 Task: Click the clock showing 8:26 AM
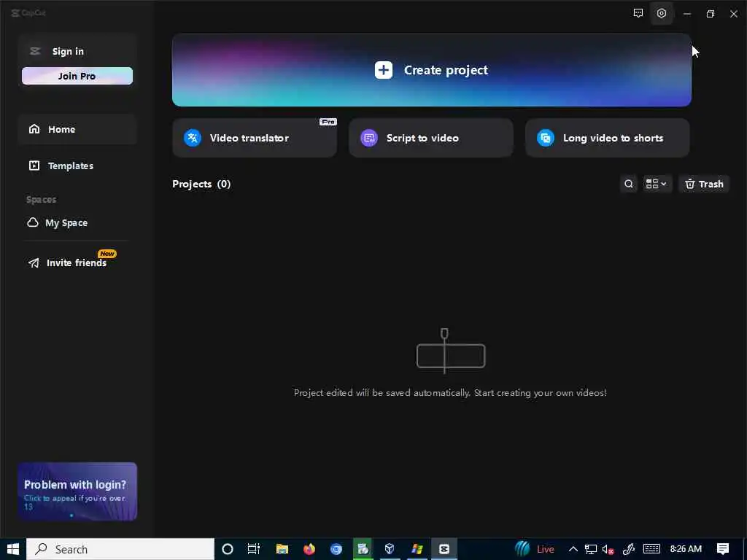pyautogui.click(x=686, y=549)
